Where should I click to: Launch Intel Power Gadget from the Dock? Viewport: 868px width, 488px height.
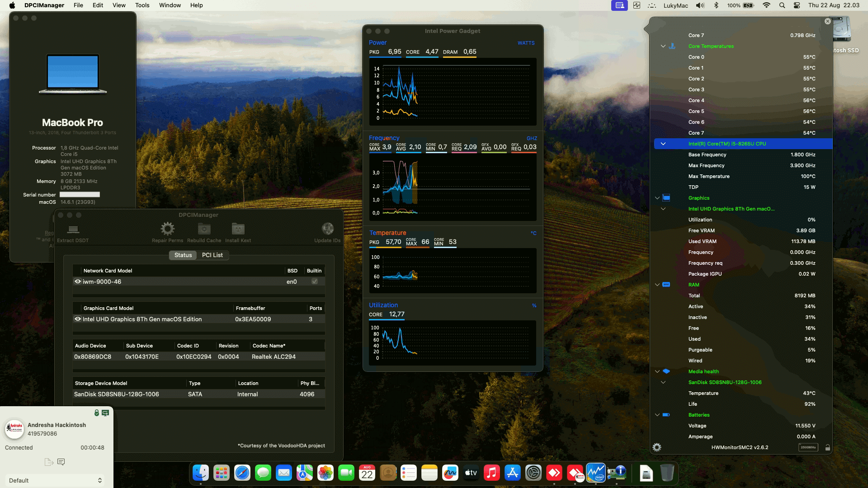pyautogui.click(x=596, y=473)
